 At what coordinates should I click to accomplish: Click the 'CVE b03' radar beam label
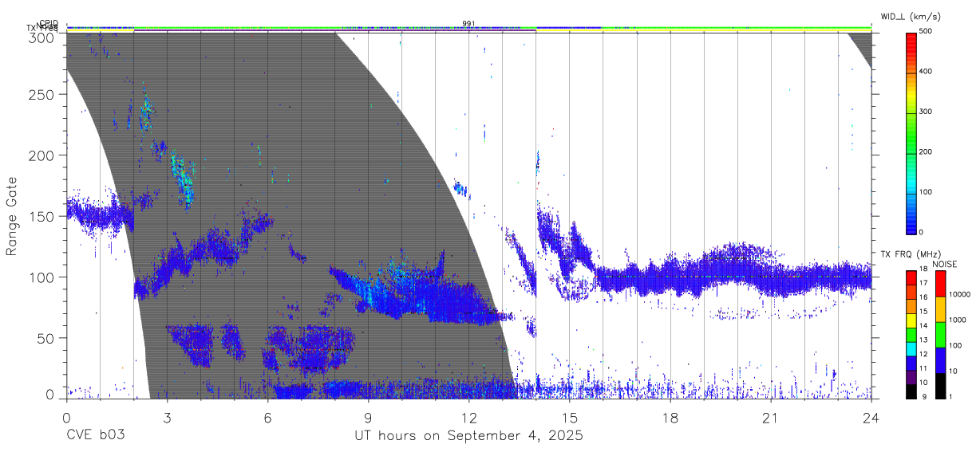pos(95,436)
